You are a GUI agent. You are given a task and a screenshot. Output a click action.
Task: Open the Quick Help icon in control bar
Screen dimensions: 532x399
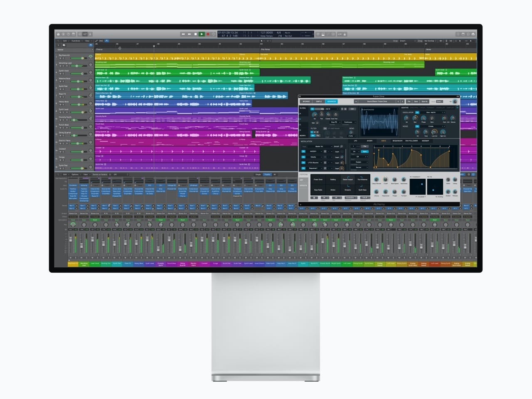(x=69, y=34)
